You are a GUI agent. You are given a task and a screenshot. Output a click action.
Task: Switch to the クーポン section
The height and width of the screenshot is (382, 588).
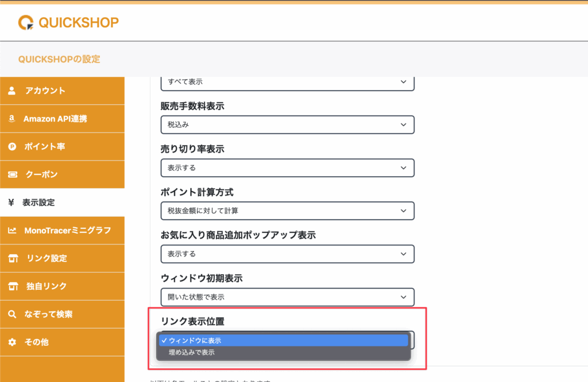[62, 174]
